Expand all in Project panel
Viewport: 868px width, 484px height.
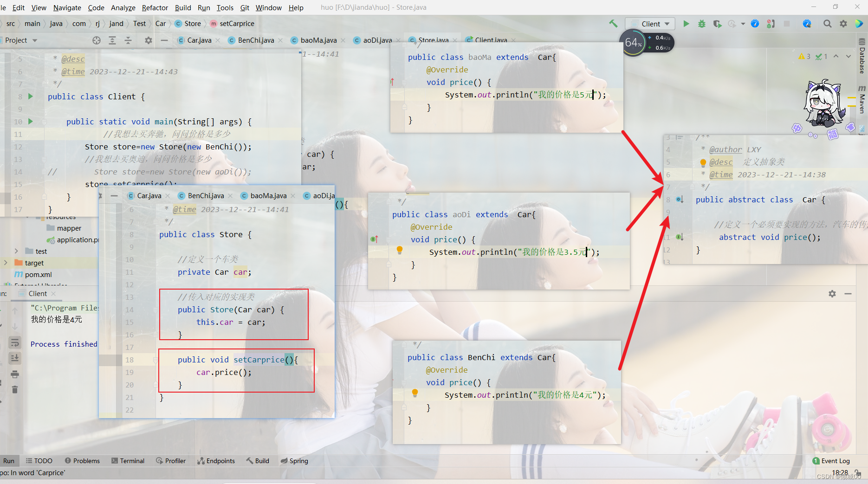point(112,40)
